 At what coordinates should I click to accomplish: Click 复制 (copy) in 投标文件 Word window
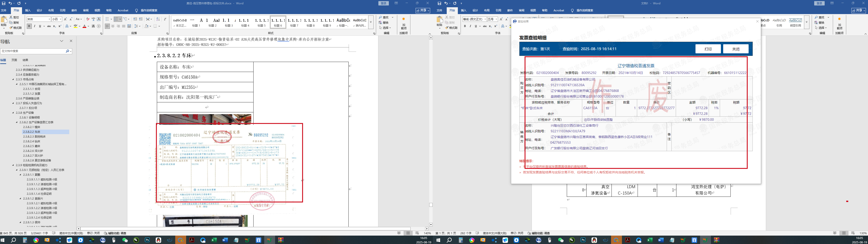pyautogui.click(x=14, y=22)
